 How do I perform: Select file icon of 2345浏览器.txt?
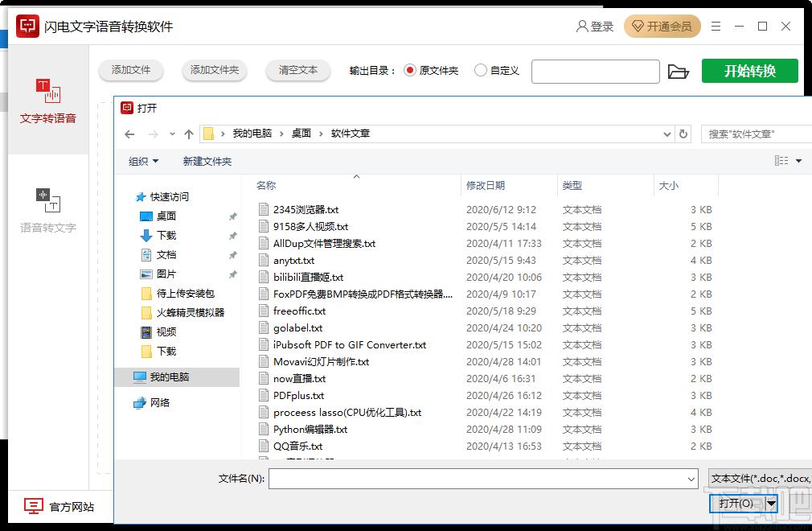click(264, 209)
